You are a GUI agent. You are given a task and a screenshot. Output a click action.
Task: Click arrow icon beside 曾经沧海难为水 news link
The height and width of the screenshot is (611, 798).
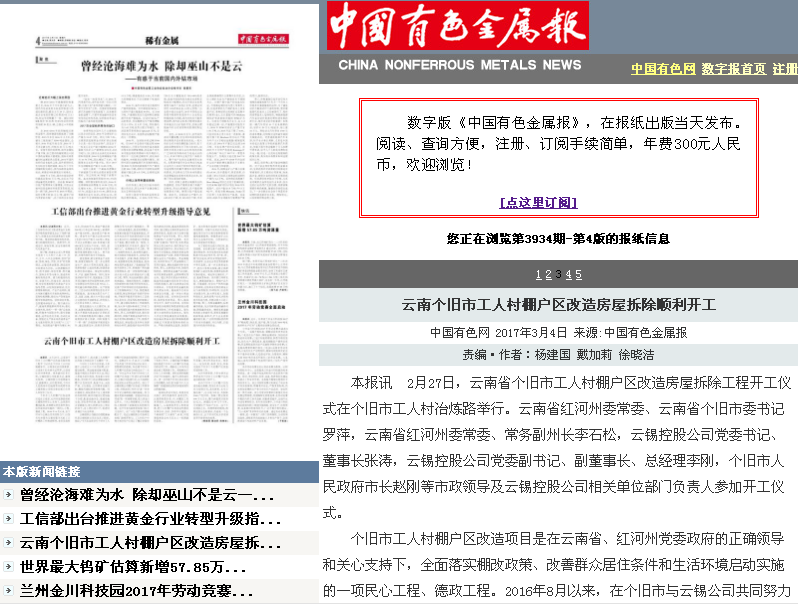[x=9, y=495]
